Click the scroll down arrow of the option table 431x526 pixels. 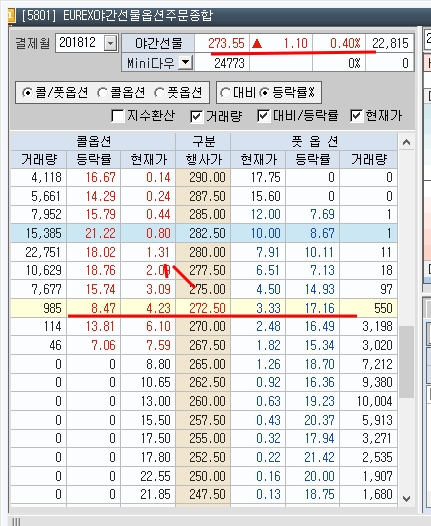point(406,498)
